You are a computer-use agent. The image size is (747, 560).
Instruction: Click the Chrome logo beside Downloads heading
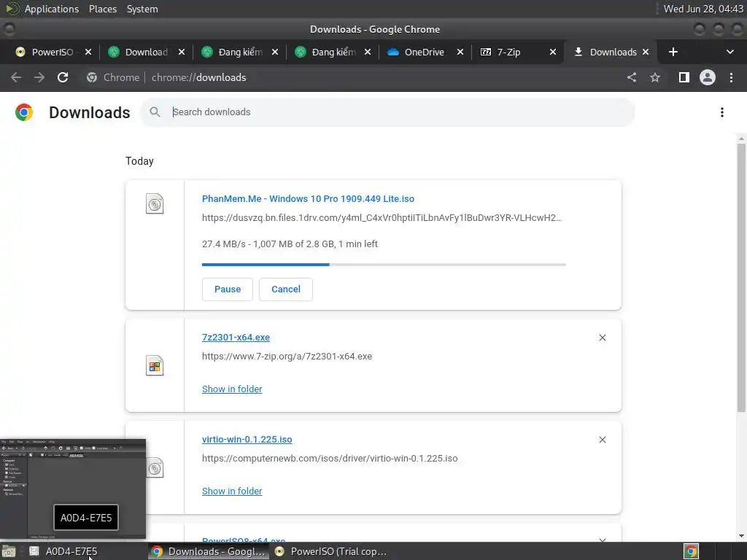pos(24,112)
